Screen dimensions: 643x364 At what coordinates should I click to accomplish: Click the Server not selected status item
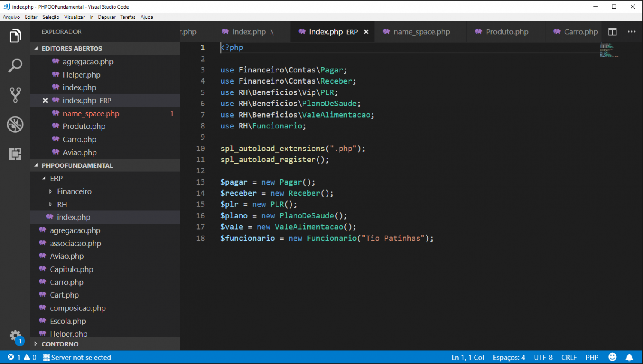point(77,357)
